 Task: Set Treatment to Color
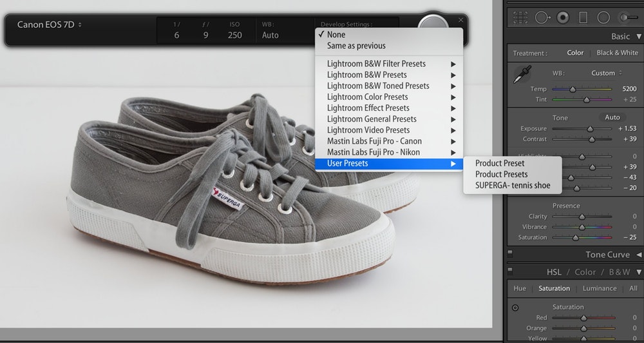click(x=575, y=53)
